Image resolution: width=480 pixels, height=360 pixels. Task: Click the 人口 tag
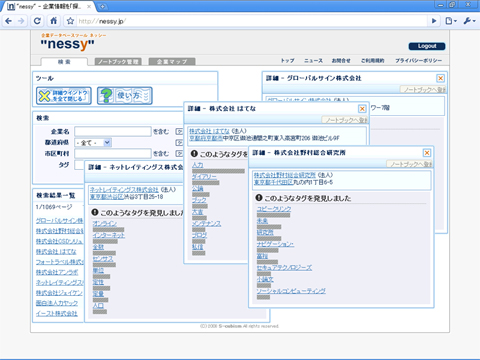(98, 305)
